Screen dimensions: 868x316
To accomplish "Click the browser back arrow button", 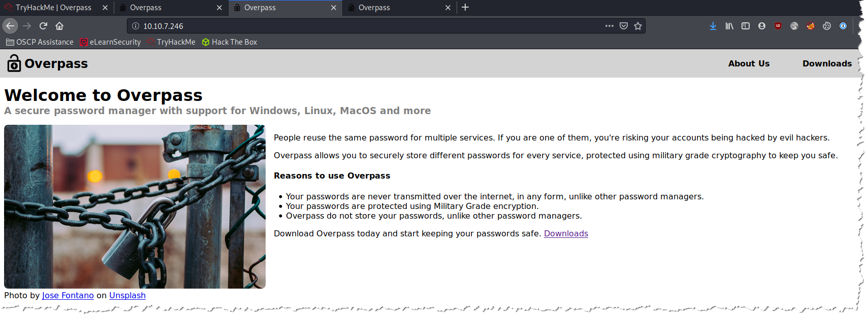I will [10, 26].
